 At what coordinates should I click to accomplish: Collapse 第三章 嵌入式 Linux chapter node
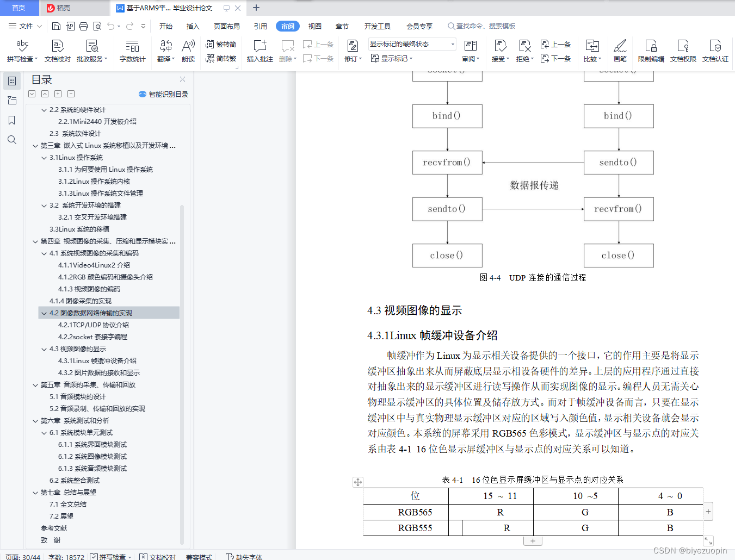(x=35, y=146)
